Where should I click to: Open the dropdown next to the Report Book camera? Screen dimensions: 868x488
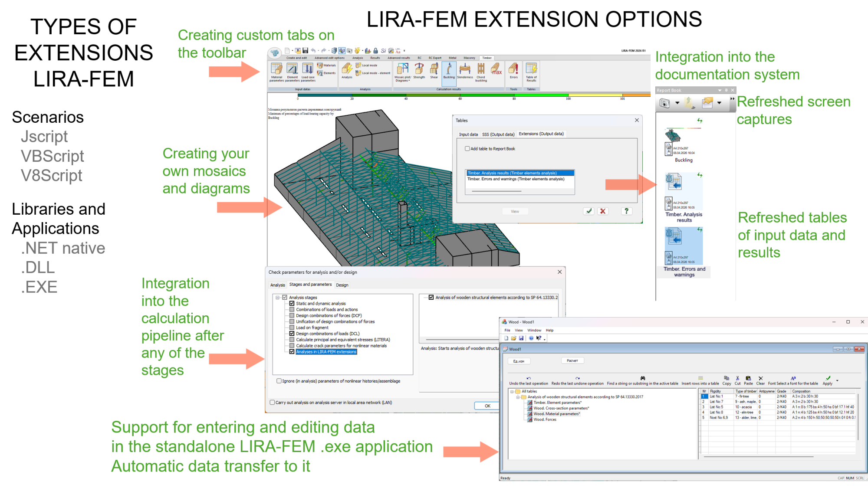pyautogui.click(x=677, y=103)
